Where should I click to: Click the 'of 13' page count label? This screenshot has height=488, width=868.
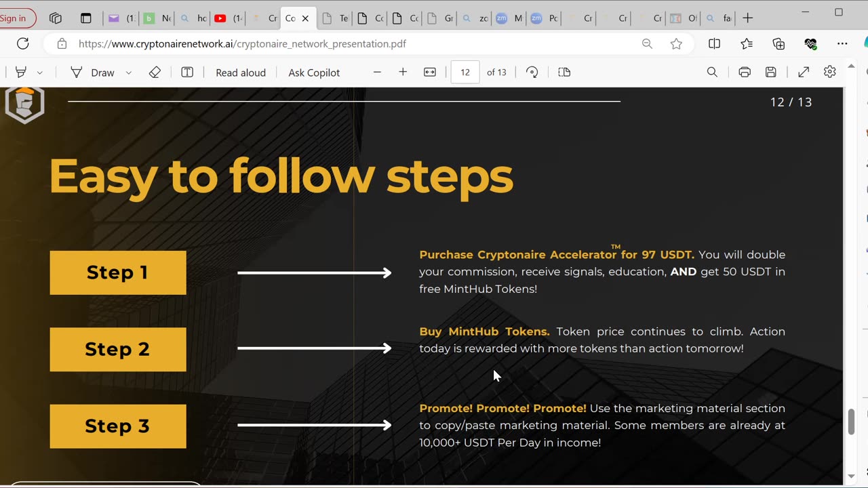(496, 73)
